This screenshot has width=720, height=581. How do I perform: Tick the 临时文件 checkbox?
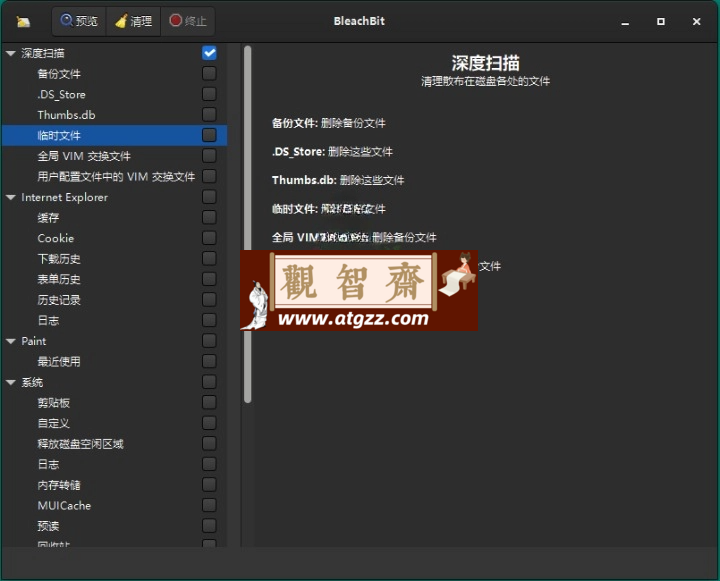(x=209, y=135)
